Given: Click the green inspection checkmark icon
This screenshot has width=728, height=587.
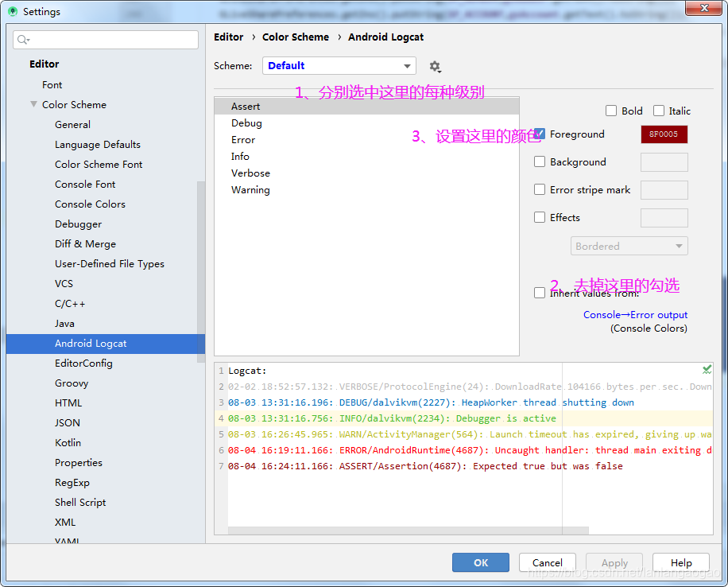Looking at the screenshot, I should [x=707, y=370].
